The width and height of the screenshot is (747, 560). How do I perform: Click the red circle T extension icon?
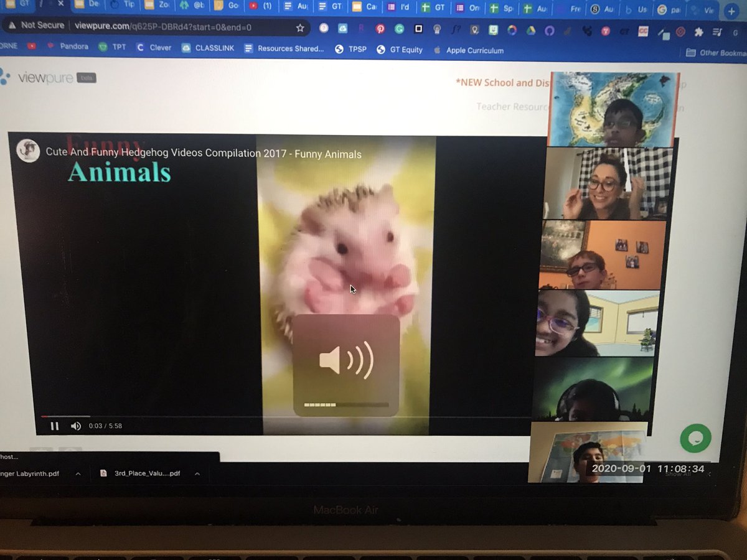[604, 31]
